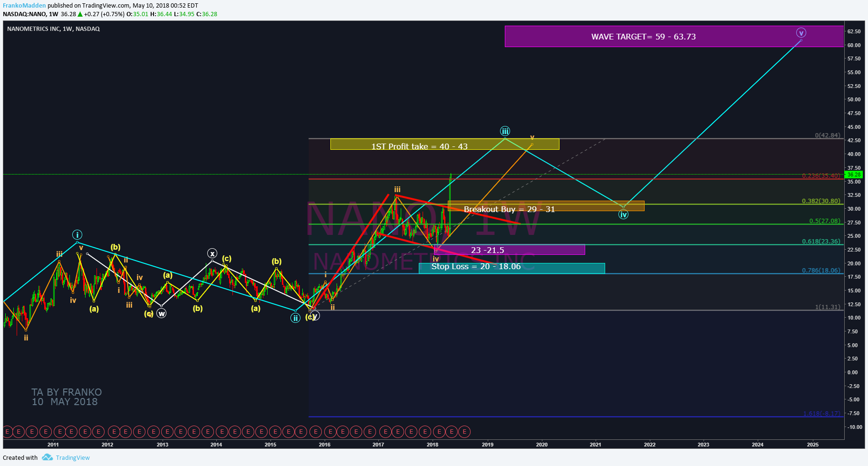Click the 2011 label on time axis

(x=53, y=445)
